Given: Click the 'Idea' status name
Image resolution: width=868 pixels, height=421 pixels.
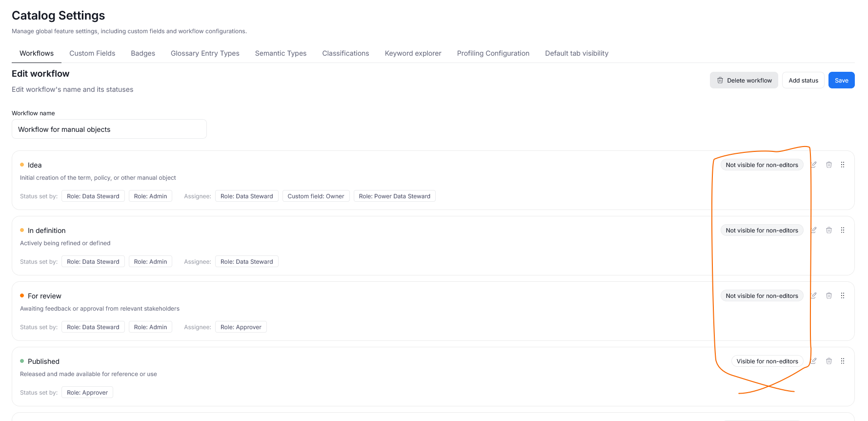Looking at the screenshot, I should point(35,165).
